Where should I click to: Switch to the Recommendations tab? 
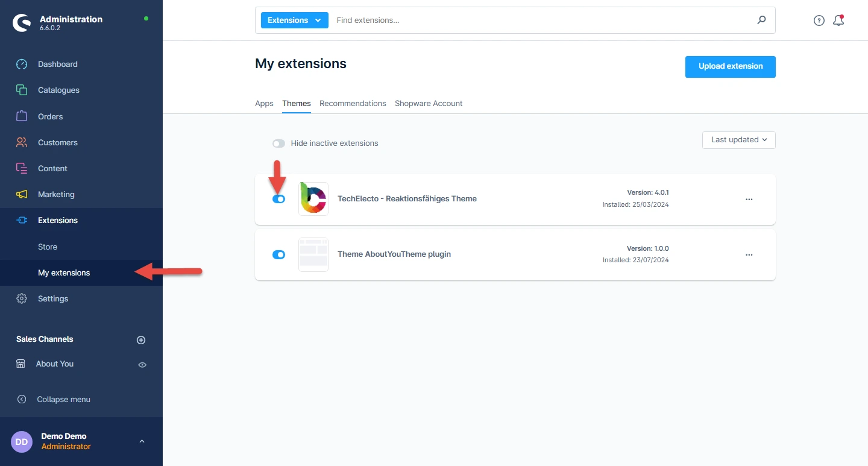pyautogui.click(x=353, y=103)
